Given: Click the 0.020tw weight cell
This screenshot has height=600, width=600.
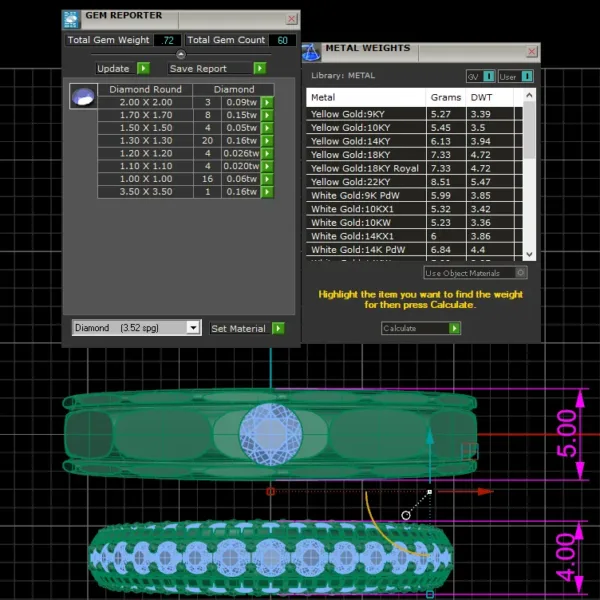Looking at the screenshot, I should 241,166.
